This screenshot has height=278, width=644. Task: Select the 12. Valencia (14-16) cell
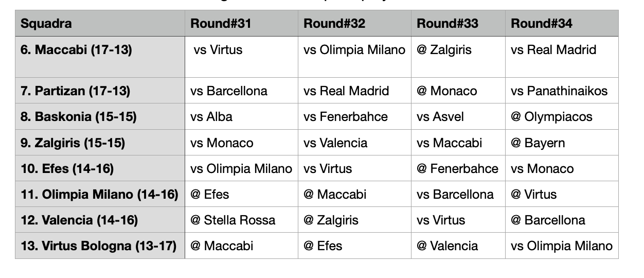[100, 220]
